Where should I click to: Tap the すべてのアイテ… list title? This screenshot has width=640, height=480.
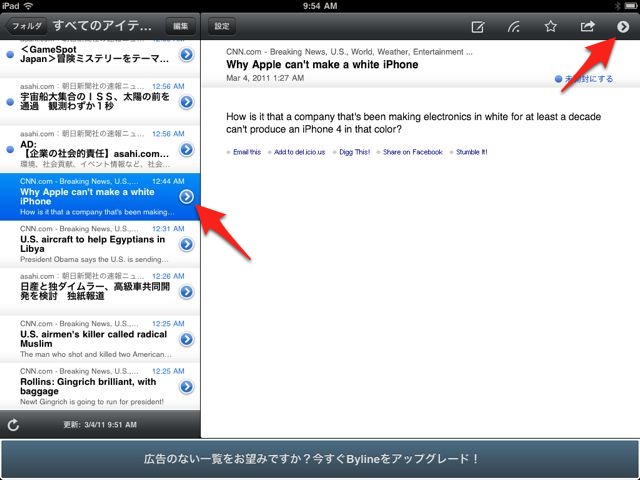click(102, 26)
